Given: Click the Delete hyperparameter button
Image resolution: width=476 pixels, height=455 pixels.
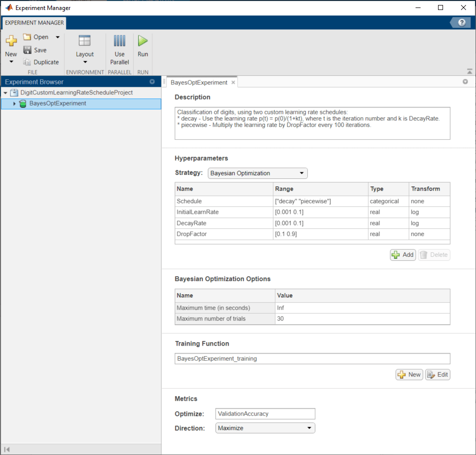Looking at the screenshot, I should 434,255.
